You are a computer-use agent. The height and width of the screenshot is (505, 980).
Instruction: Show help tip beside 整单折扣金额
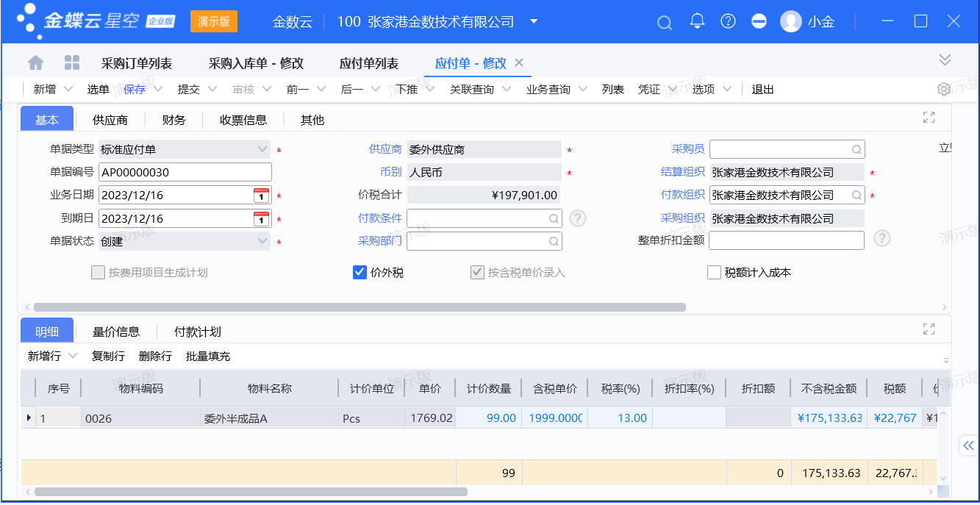point(882,238)
